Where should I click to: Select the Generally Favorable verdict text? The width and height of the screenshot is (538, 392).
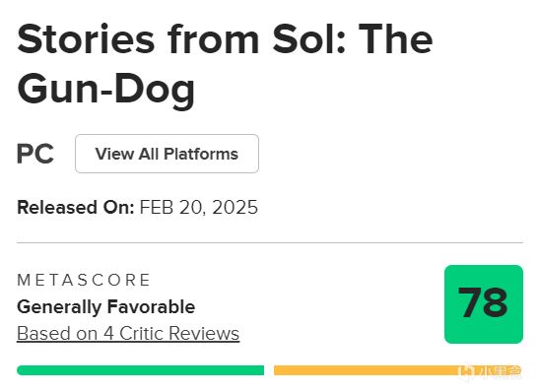(106, 306)
